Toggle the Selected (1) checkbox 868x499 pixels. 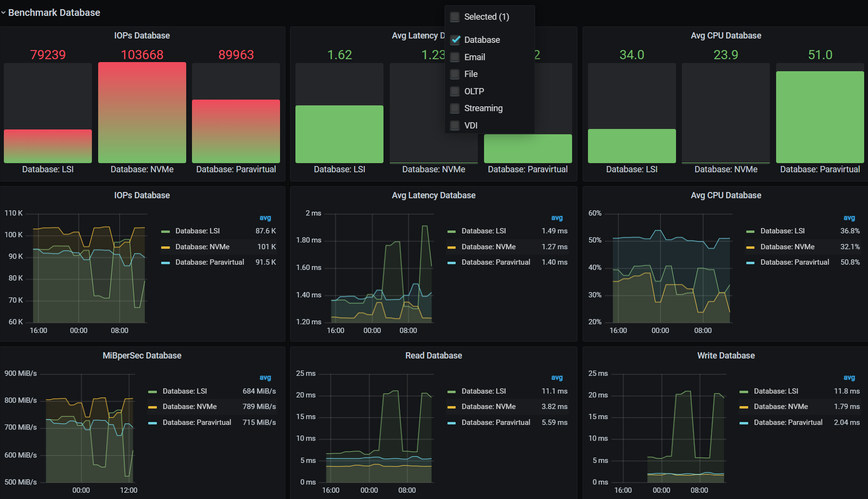click(x=455, y=16)
